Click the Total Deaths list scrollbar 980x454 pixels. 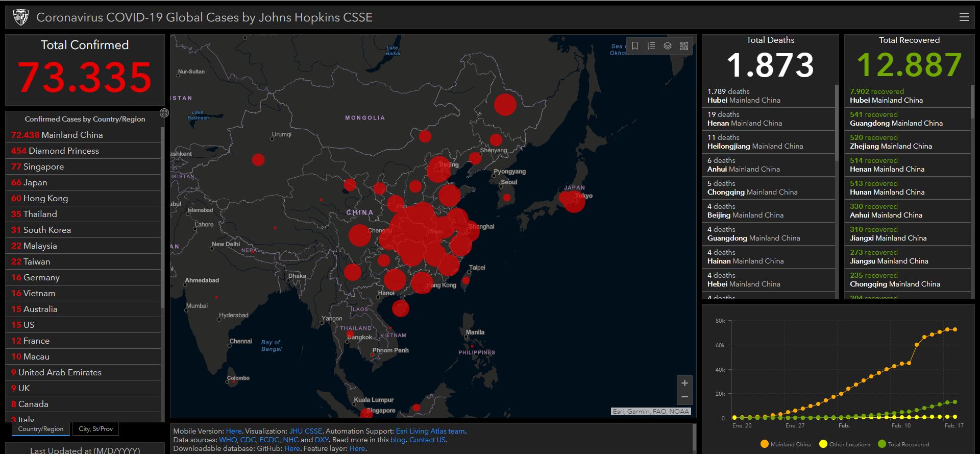(x=837, y=123)
